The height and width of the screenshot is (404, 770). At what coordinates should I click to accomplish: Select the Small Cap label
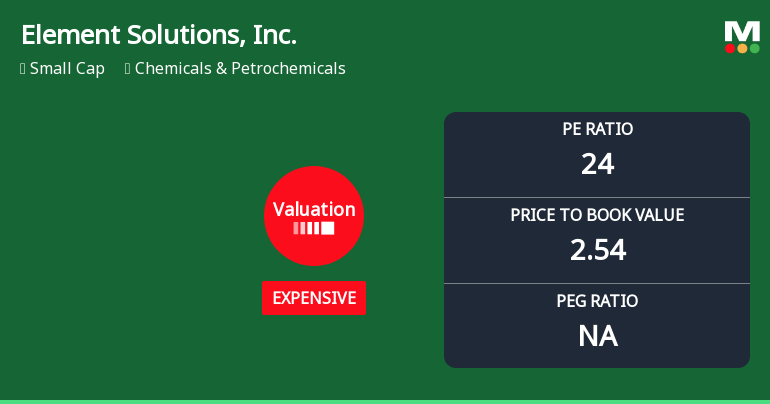tap(67, 69)
